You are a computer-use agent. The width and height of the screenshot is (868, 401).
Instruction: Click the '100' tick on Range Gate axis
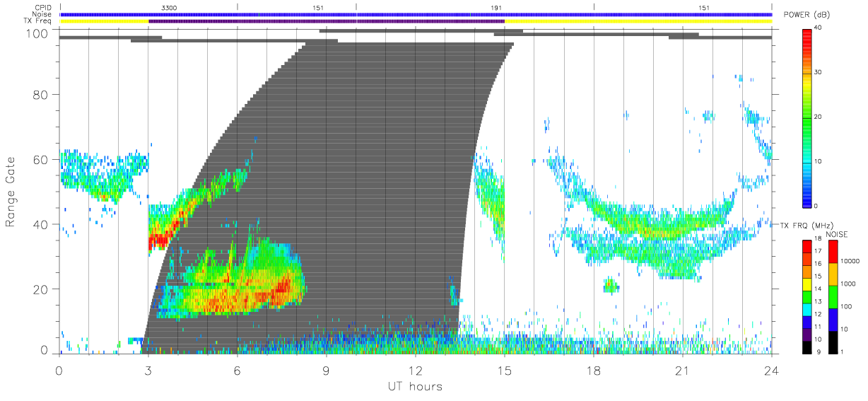37,33
